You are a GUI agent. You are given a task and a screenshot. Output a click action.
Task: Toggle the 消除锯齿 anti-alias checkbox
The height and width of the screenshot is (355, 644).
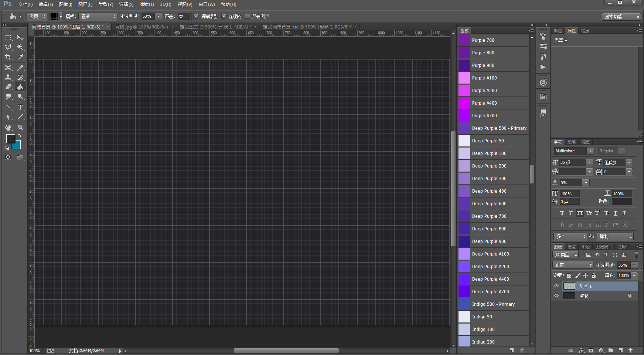[196, 16]
